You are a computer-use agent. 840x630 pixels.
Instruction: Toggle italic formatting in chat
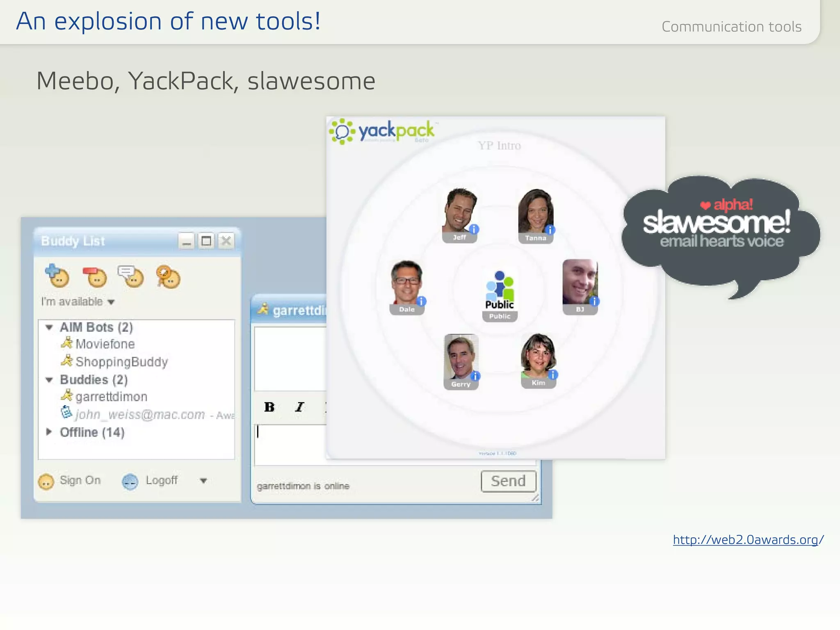pyautogui.click(x=299, y=407)
